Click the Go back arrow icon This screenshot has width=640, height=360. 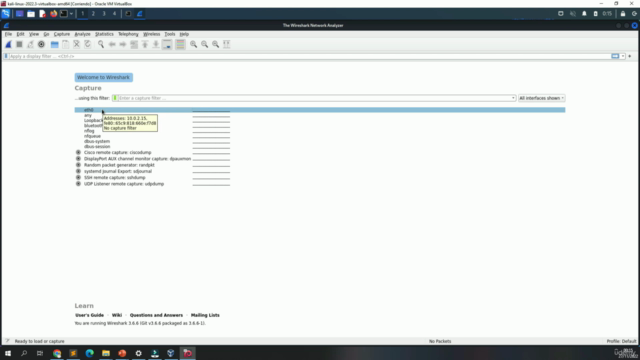112,44
